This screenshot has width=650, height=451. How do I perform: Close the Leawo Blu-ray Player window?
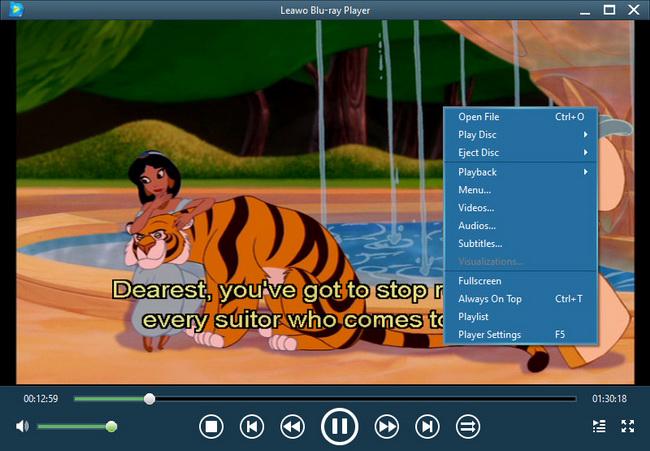[633, 10]
